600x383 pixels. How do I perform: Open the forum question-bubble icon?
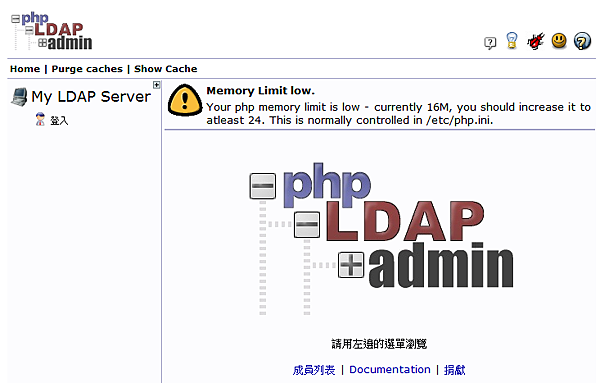[x=490, y=42]
